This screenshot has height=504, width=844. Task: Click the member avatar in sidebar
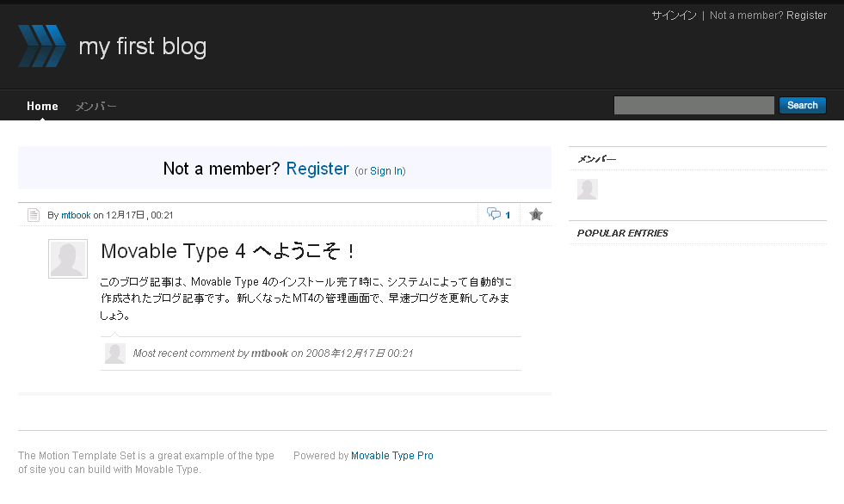588,189
